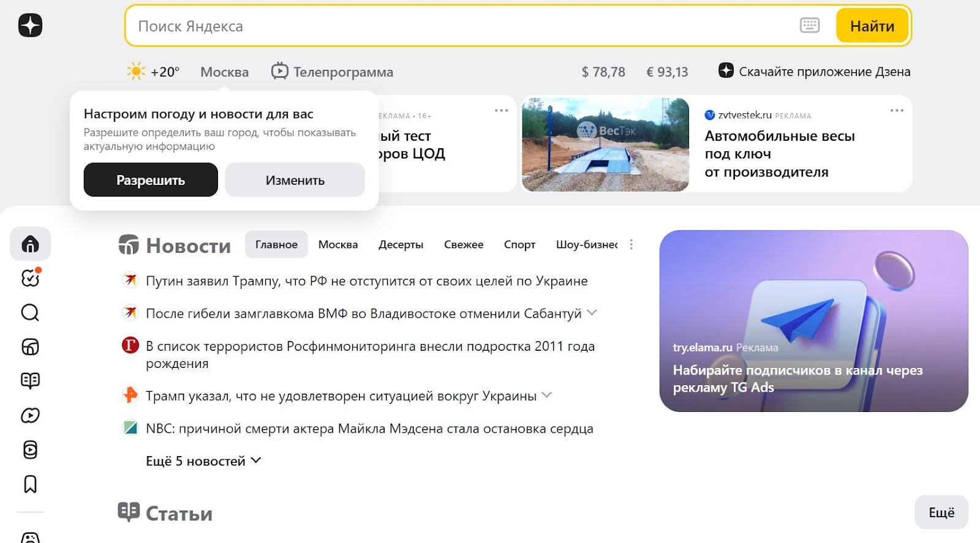Click source icon beside Путин заявил Трампу headline
The width and height of the screenshot is (980, 543).
click(x=130, y=280)
